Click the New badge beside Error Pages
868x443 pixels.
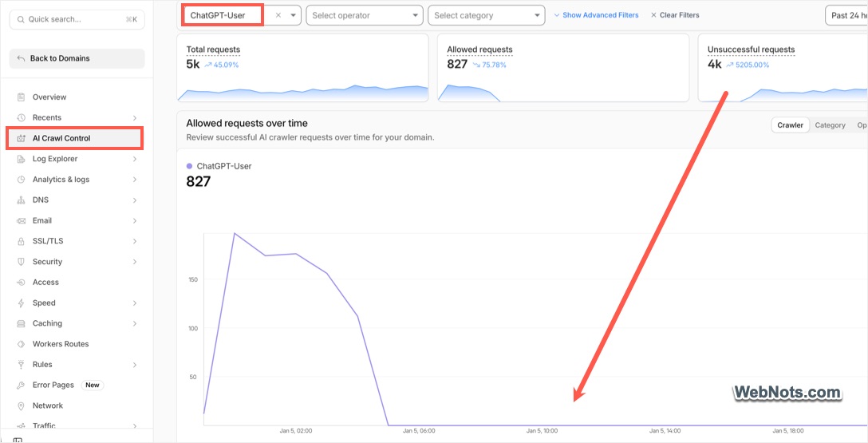pos(93,386)
